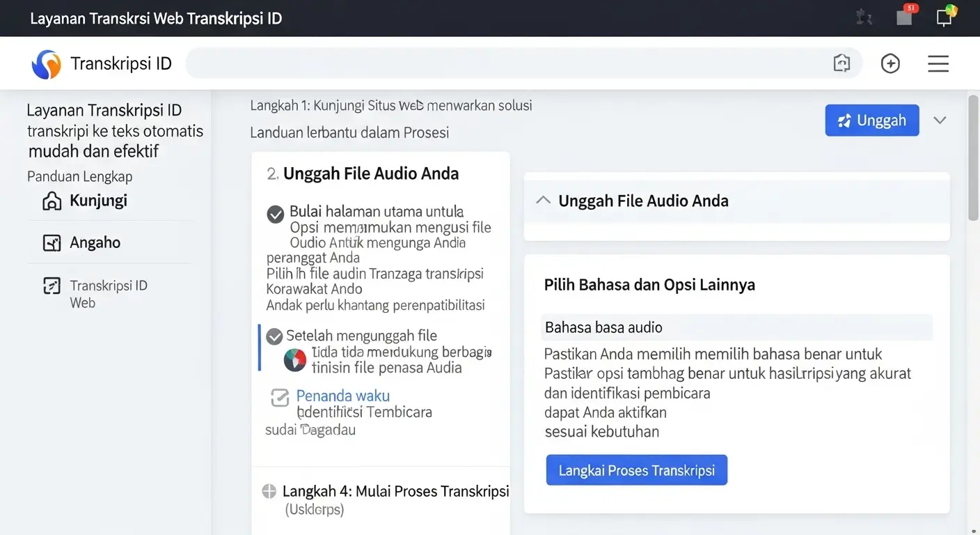Click the house icon beside Kunjungi

click(52, 201)
